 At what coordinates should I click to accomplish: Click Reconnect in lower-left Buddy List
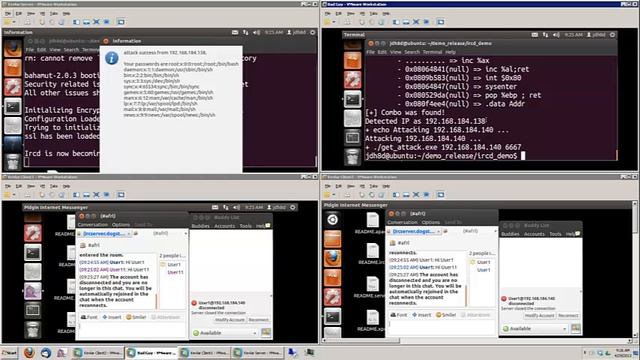[x=258, y=320]
